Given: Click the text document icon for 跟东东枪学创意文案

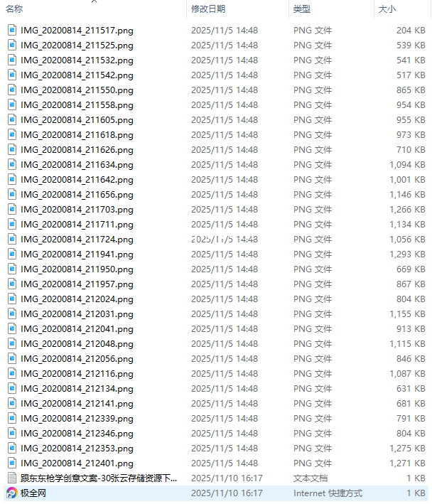Looking at the screenshot, I should coord(12,478).
